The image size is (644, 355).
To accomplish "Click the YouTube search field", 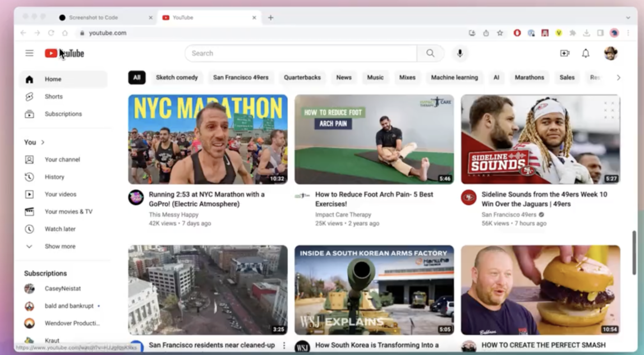I will click(301, 53).
